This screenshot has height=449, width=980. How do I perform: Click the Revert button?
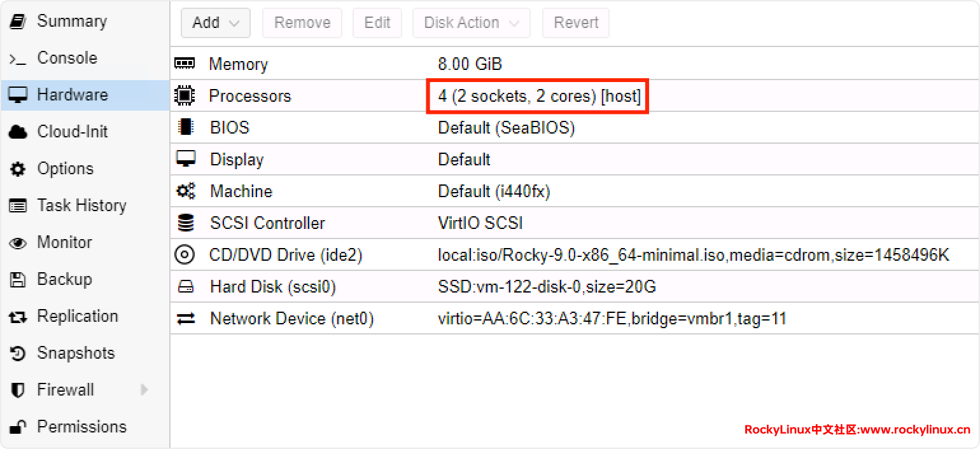tap(575, 23)
